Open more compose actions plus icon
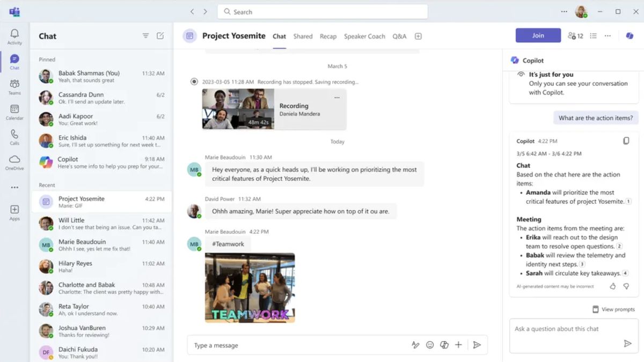The height and width of the screenshot is (362, 644). [458, 345]
